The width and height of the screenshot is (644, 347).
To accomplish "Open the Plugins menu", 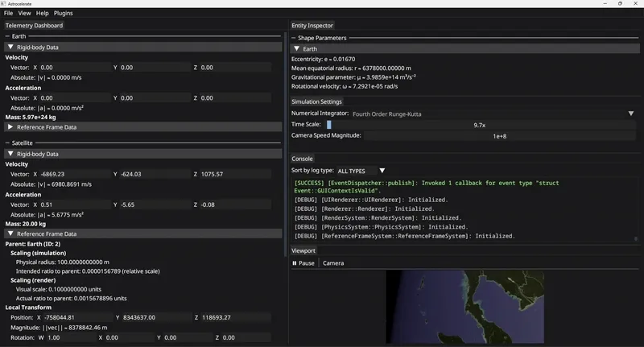I will [64, 13].
